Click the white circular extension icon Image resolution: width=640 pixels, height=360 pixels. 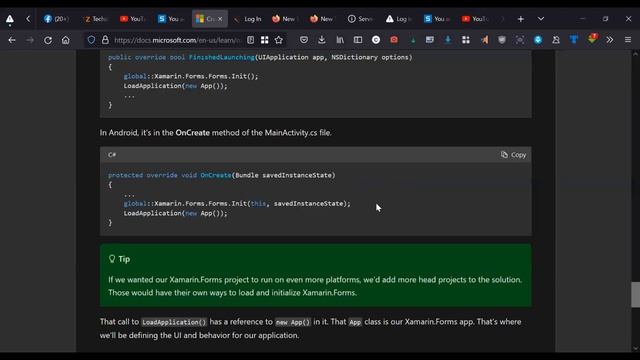[x=376, y=40]
